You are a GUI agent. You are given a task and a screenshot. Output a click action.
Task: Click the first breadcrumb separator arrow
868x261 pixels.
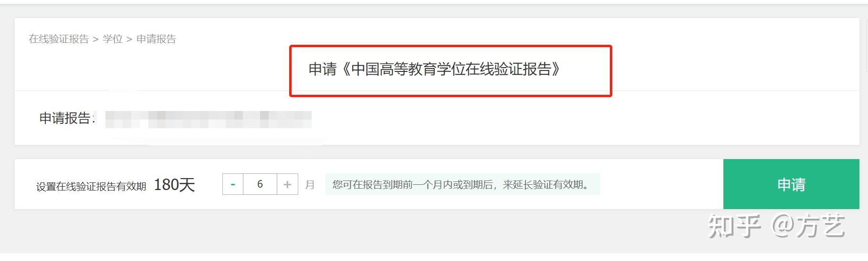coord(95,40)
